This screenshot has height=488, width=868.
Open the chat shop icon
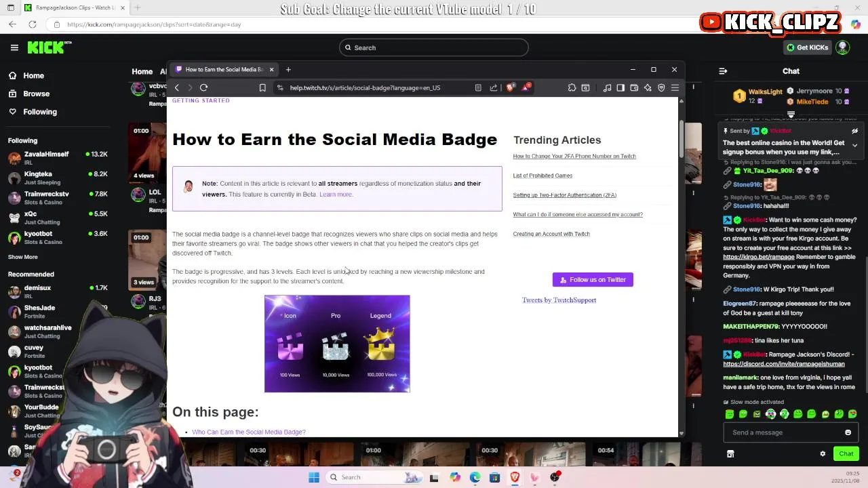[730, 453]
